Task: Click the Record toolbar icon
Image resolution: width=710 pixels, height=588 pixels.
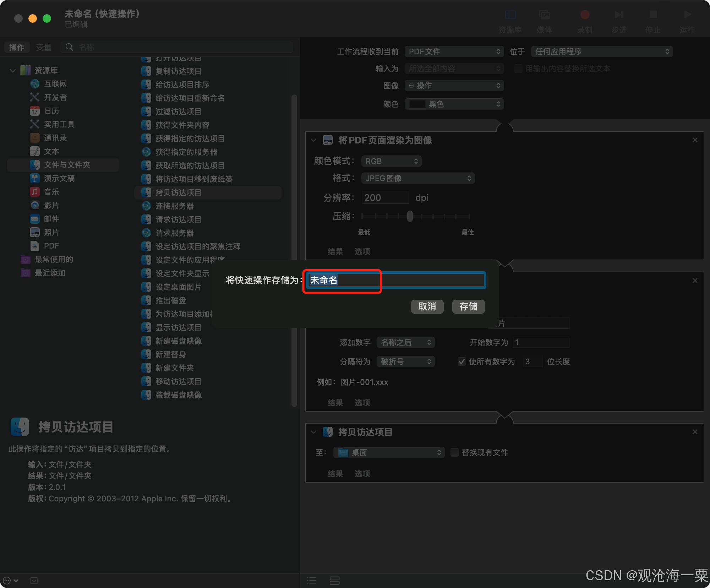Action: [585, 15]
